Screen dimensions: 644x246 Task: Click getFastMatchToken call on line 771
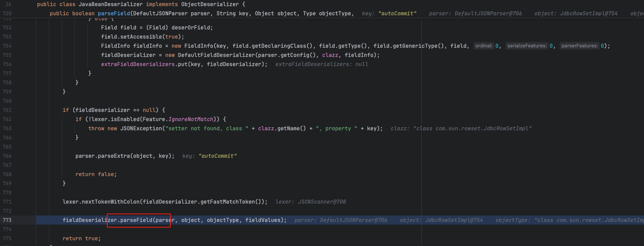coord(227,202)
